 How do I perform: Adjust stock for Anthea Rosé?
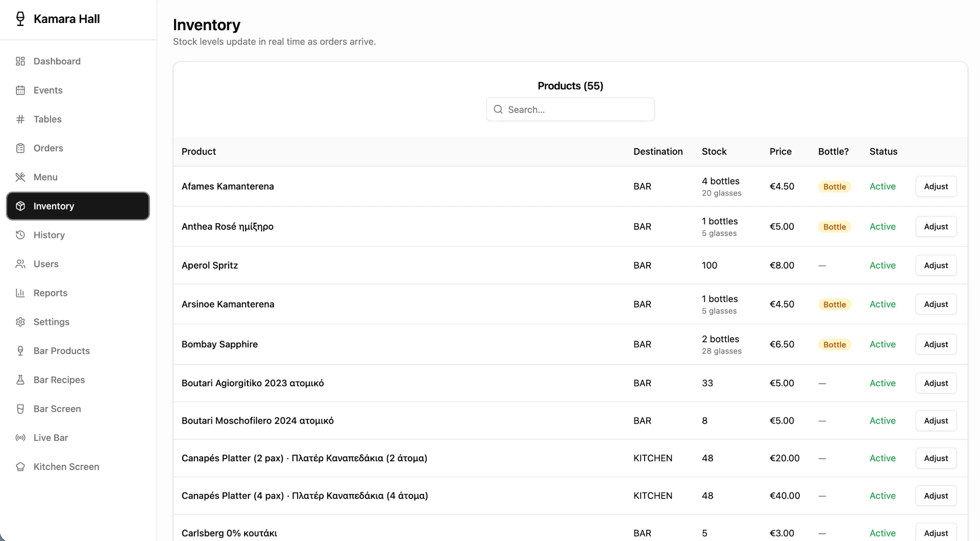(936, 226)
